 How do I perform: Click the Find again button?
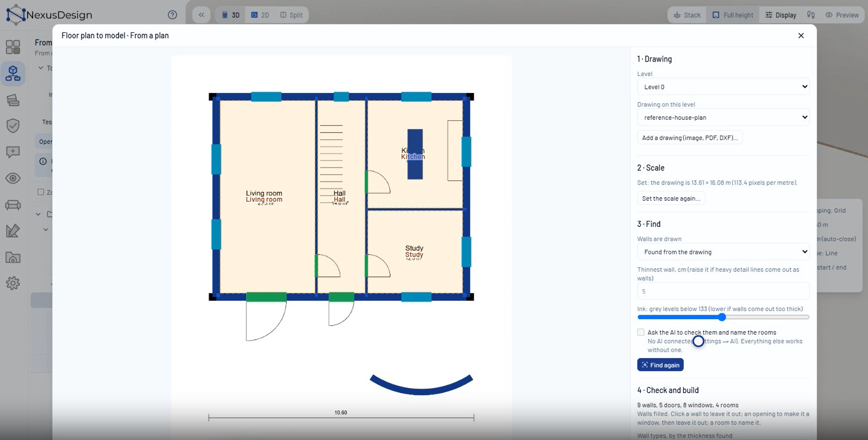[x=660, y=365]
